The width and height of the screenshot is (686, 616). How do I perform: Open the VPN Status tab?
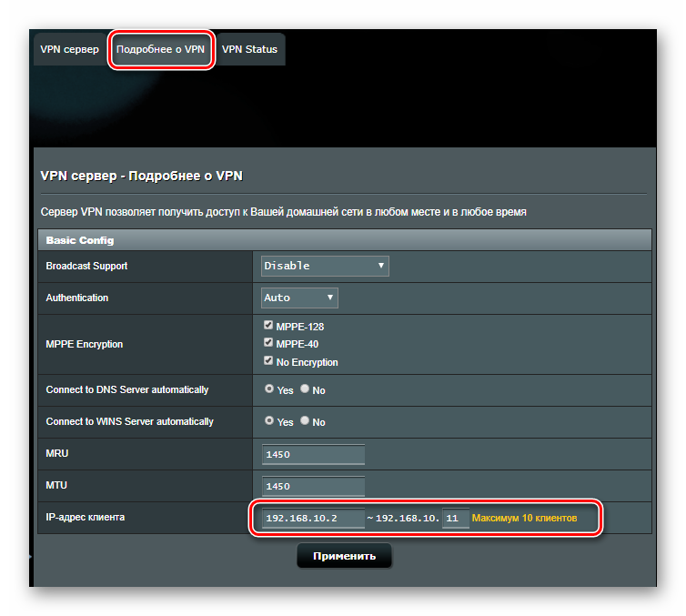pyautogui.click(x=250, y=49)
